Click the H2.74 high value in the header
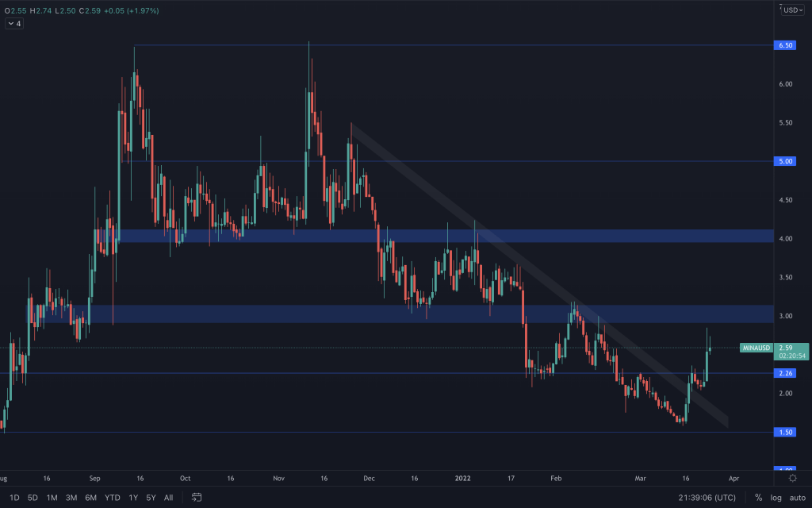Viewport: 812px width, 508px height. [40, 10]
